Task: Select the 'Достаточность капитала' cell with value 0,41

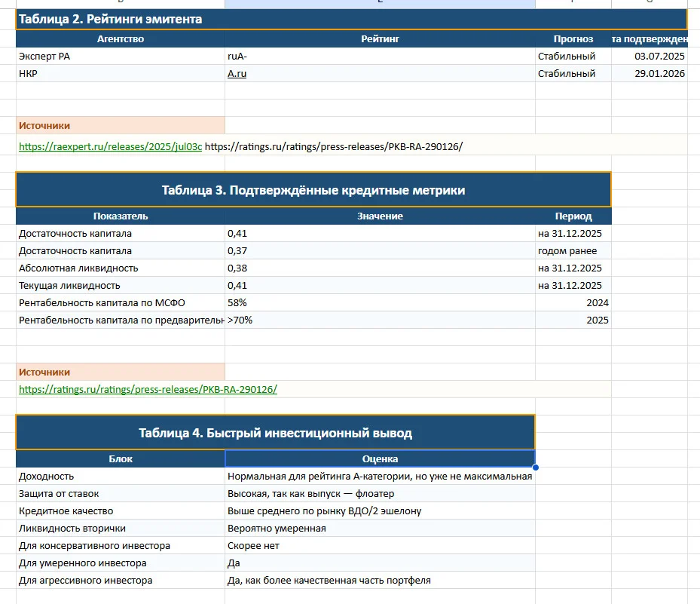Action: pyautogui.click(x=121, y=234)
